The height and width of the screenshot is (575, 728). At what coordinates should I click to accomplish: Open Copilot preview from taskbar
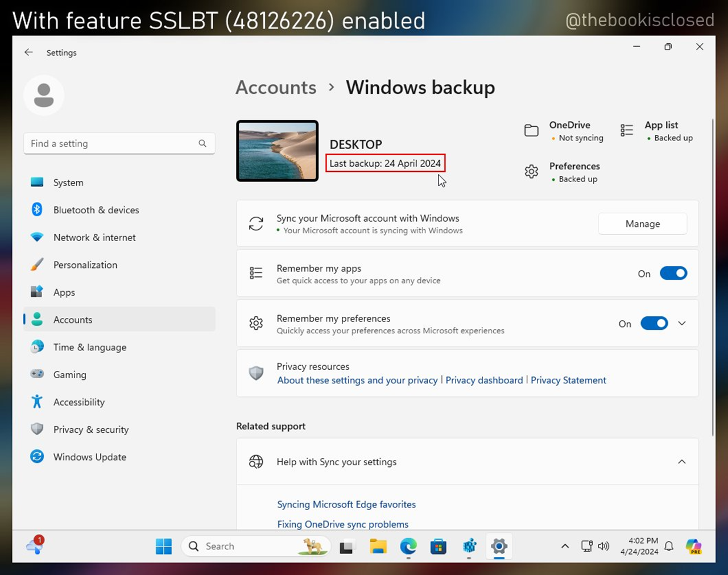point(694,547)
